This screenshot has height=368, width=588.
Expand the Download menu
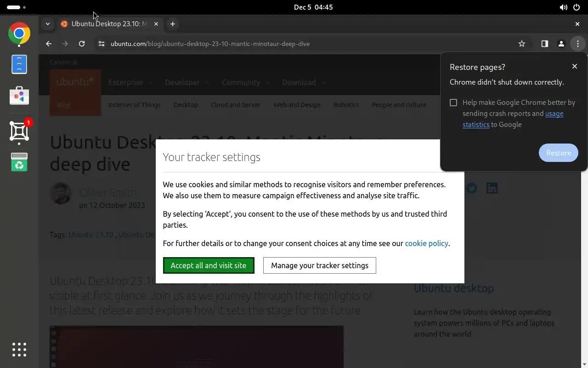point(304,82)
